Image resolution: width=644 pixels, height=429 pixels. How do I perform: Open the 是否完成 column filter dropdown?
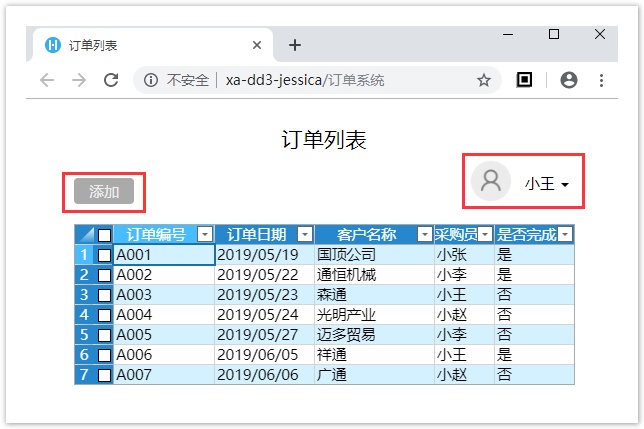(565, 234)
